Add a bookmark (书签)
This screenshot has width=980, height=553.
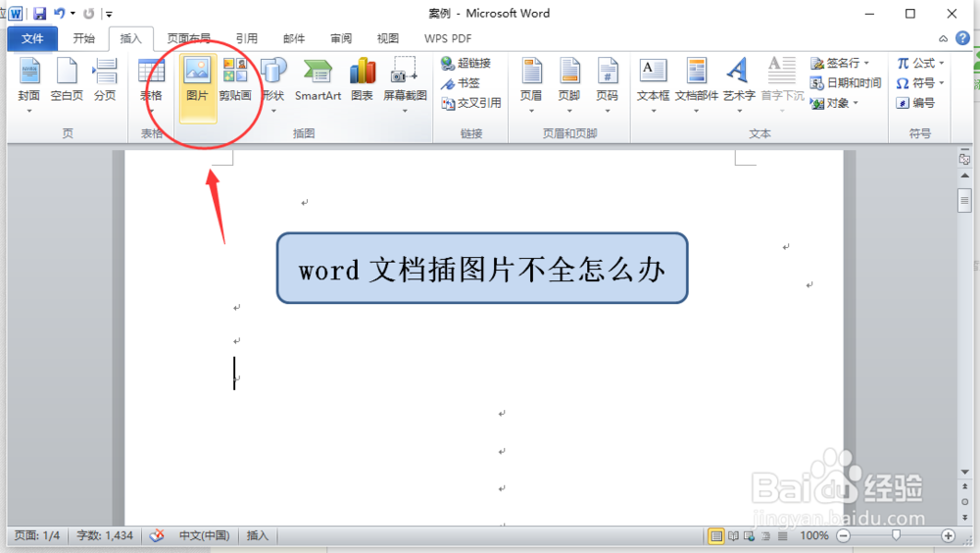(461, 83)
